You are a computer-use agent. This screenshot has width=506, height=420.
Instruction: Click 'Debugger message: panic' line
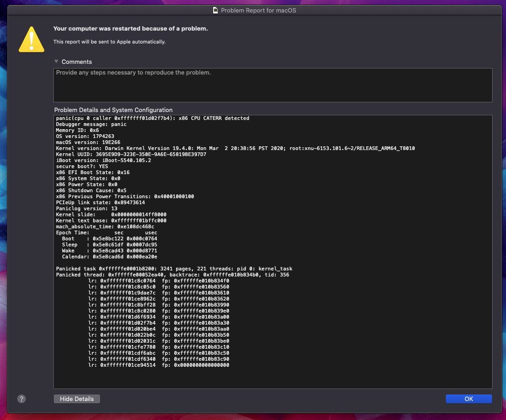pos(91,124)
